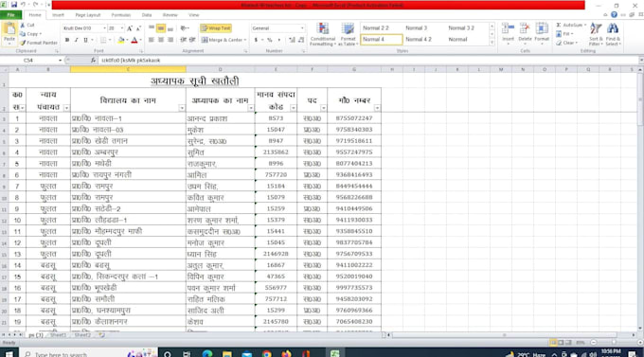Decrease font size with the shrink-font icon
Viewport: 644px width, 357px height.
click(x=138, y=28)
